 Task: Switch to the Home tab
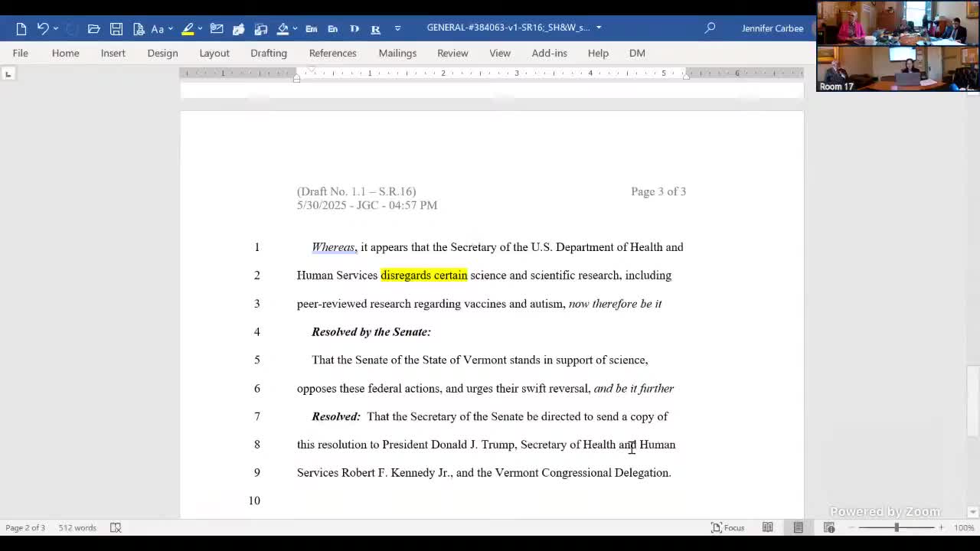[x=66, y=53]
